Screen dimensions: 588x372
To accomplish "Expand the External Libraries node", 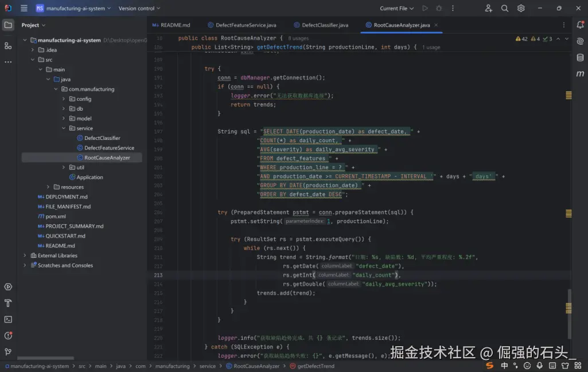I will (x=25, y=256).
